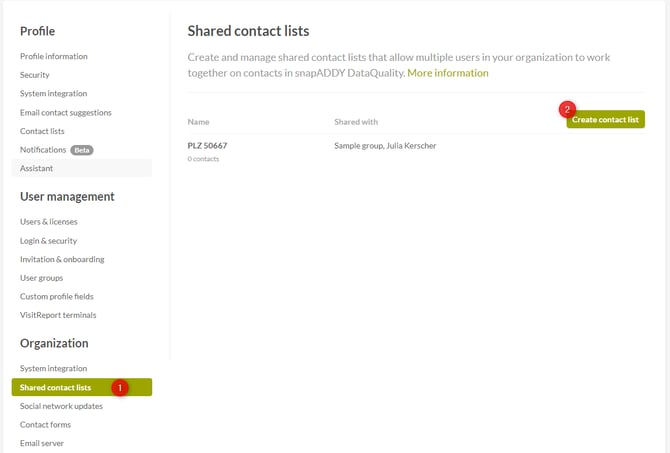Click the Shared contact lists page heading

coord(248,31)
